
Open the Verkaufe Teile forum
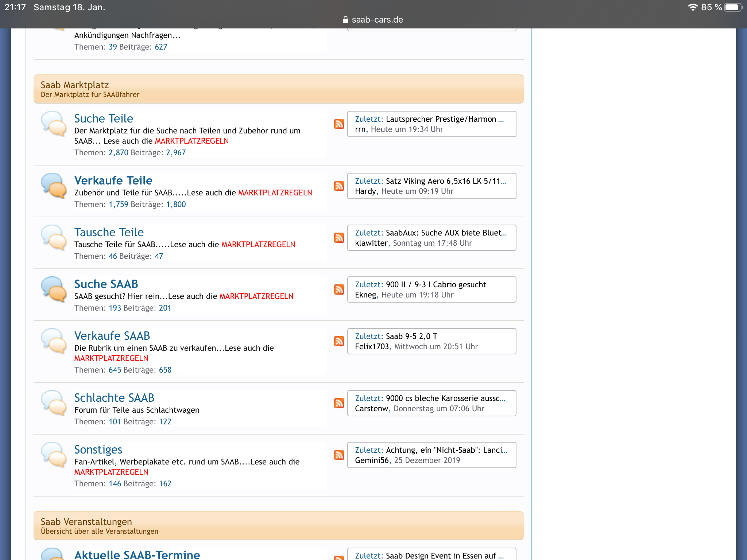tap(113, 180)
